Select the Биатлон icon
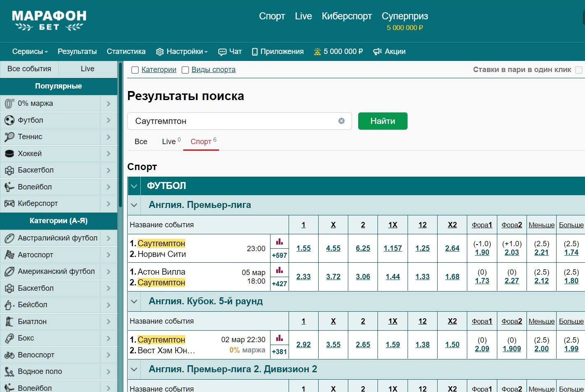This screenshot has height=392, width=585. coord(9,322)
